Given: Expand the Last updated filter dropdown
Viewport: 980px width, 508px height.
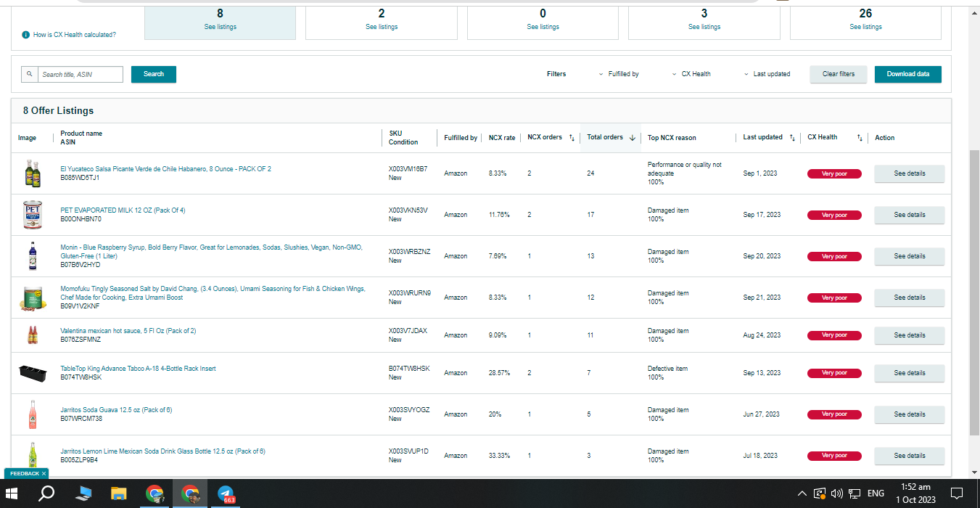Looking at the screenshot, I should [x=767, y=74].
